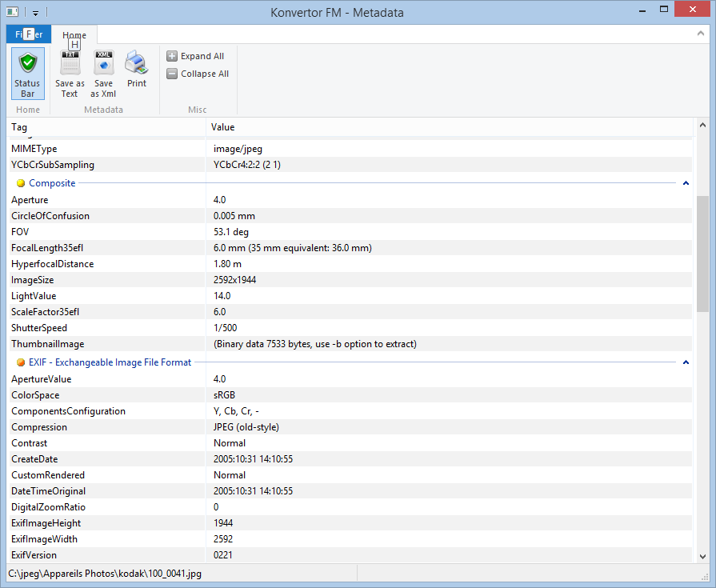This screenshot has width=716, height=588.
Task: Click the value image/jpeg
Action: 238,149
